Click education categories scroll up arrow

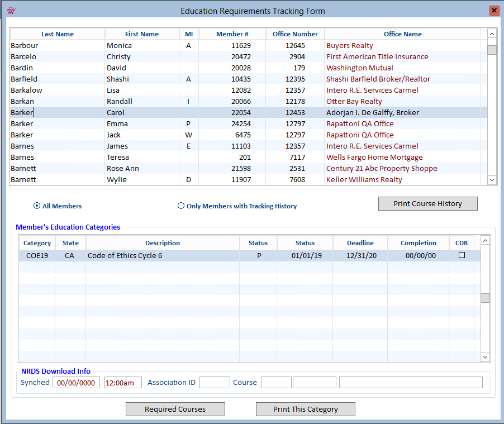coord(486,240)
